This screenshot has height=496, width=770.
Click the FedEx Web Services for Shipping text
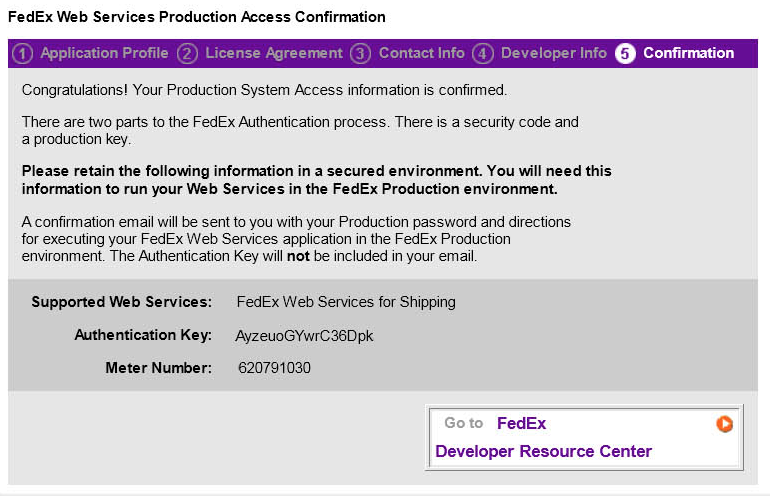point(345,302)
